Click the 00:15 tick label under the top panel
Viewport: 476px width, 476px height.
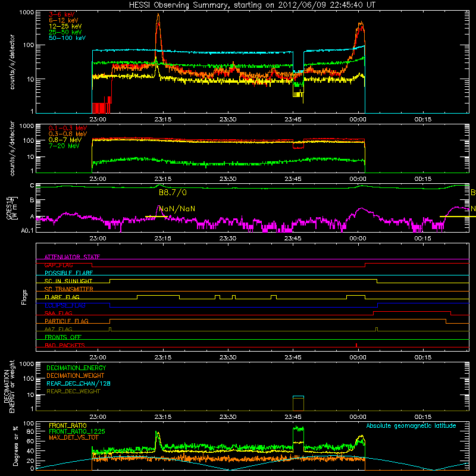tap(423, 120)
